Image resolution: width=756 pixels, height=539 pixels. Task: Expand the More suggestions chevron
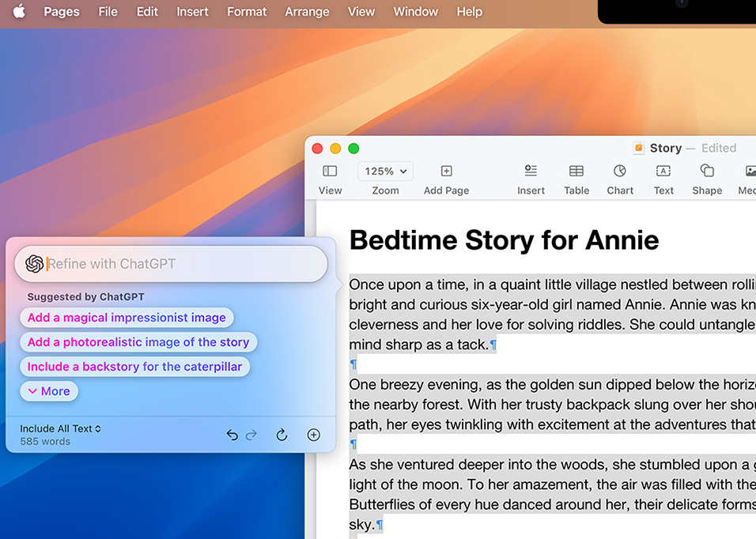(x=49, y=390)
